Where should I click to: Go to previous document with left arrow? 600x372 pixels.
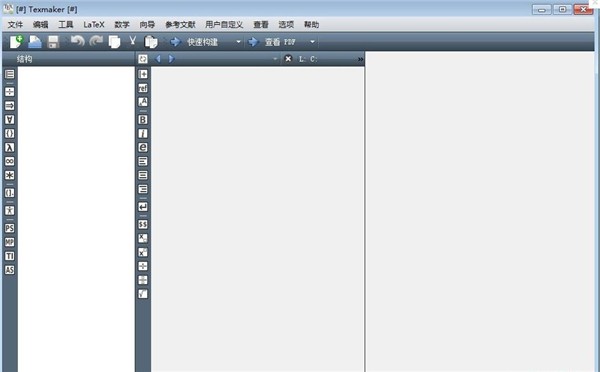click(158, 59)
